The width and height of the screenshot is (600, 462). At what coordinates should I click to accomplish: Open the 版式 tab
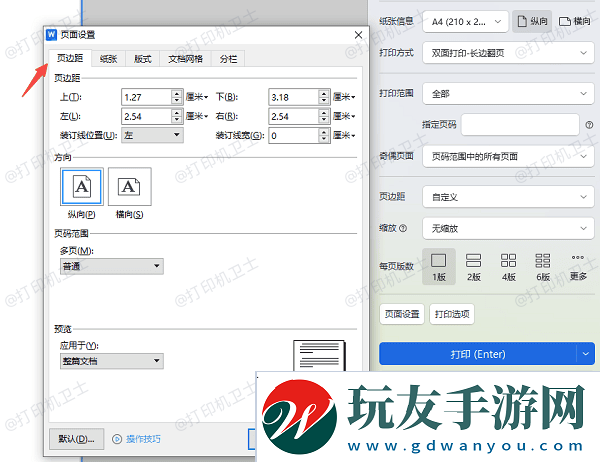click(x=142, y=59)
